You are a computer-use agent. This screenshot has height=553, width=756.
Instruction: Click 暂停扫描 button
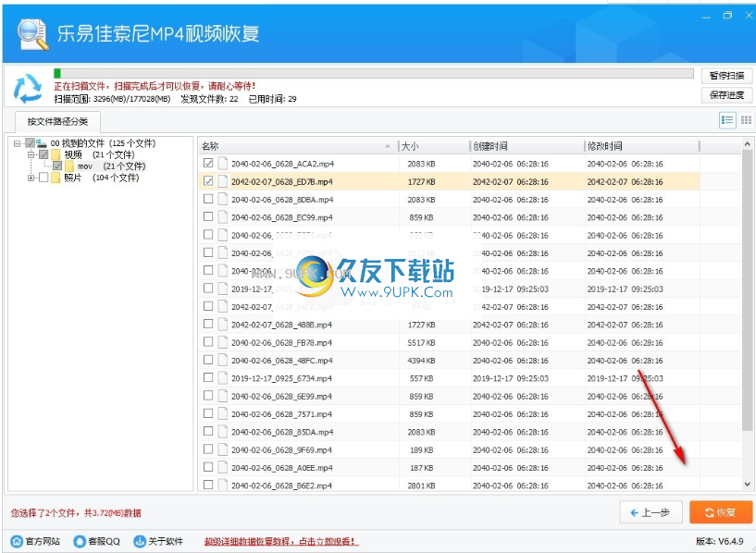tap(726, 76)
